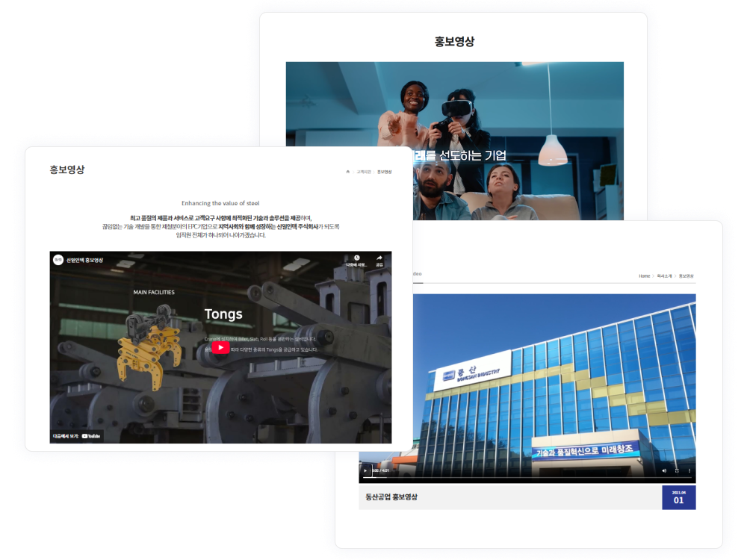This screenshot has height=560, width=747.
Task: Click the 2021.04 01 date badge
Action: coord(678,497)
